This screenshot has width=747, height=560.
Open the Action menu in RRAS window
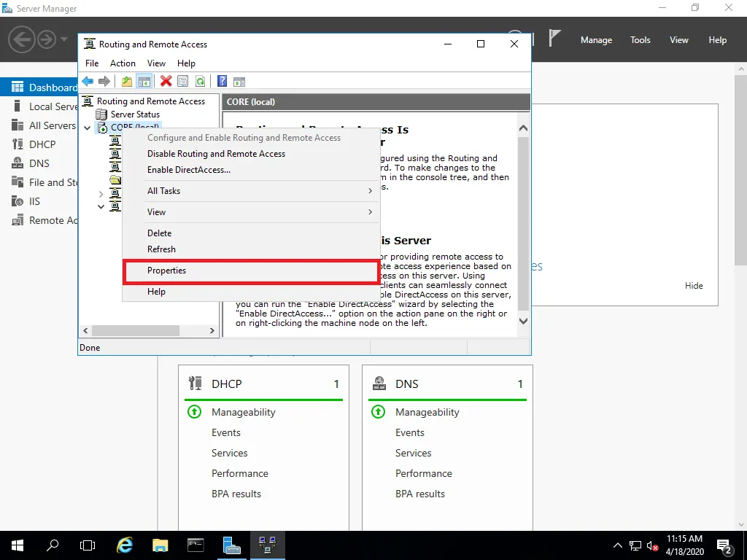point(123,63)
